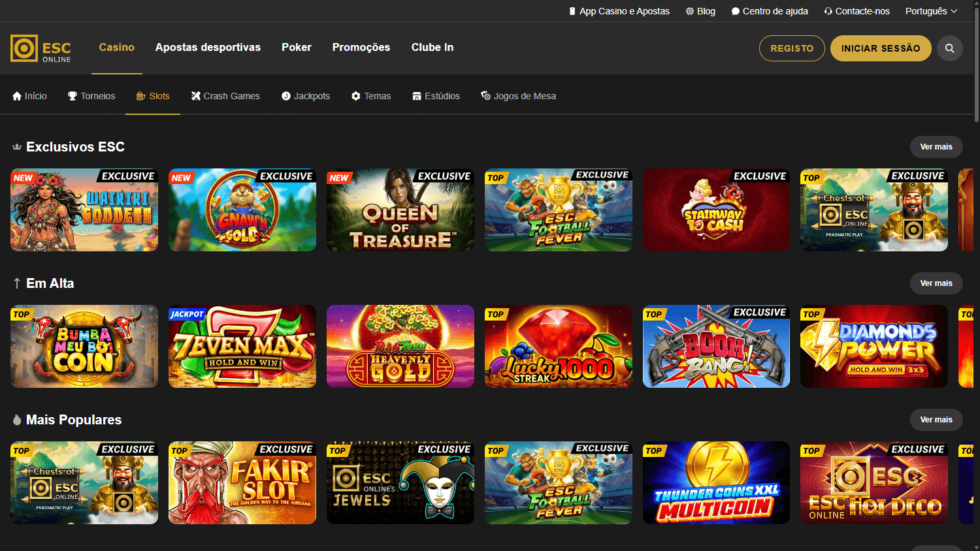Click the chat bubble icon beside Centro de ajuda
Screen dimensions: 980x551
[x=736, y=11]
